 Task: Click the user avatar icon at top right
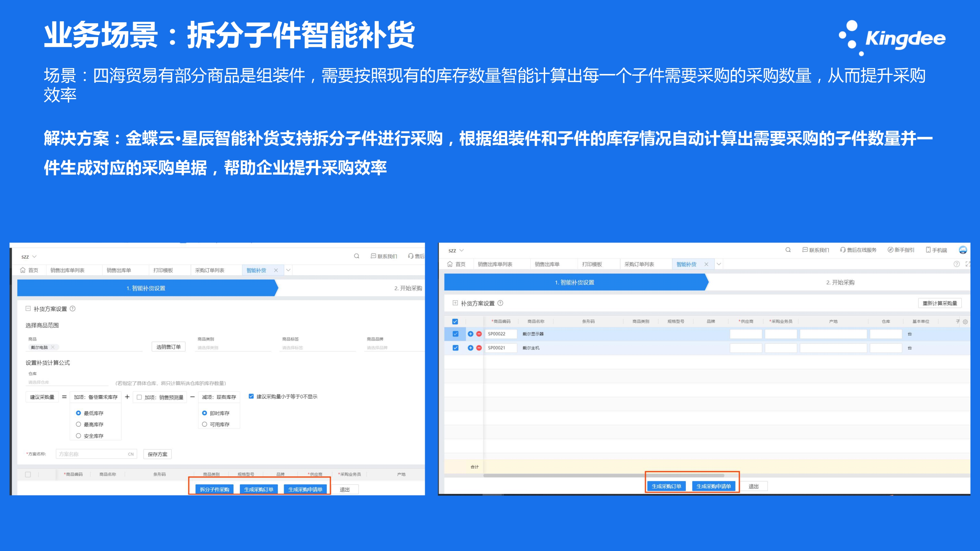click(962, 250)
